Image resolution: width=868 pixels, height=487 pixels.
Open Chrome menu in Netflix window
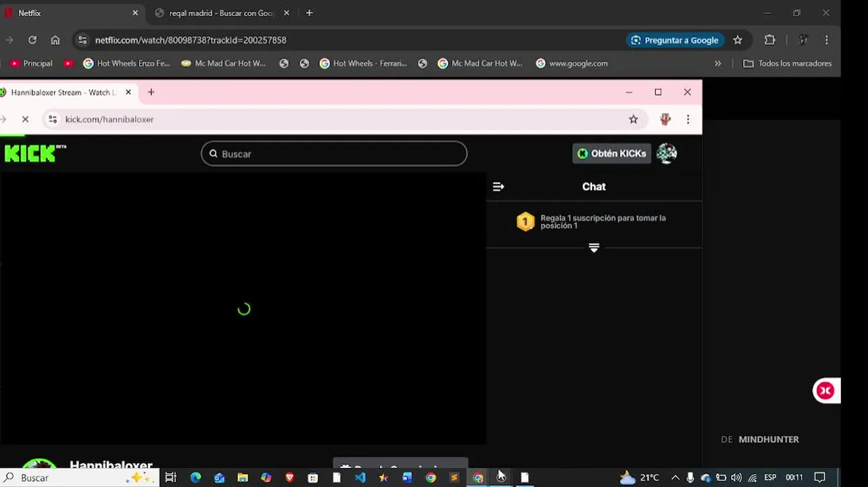tap(826, 40)
